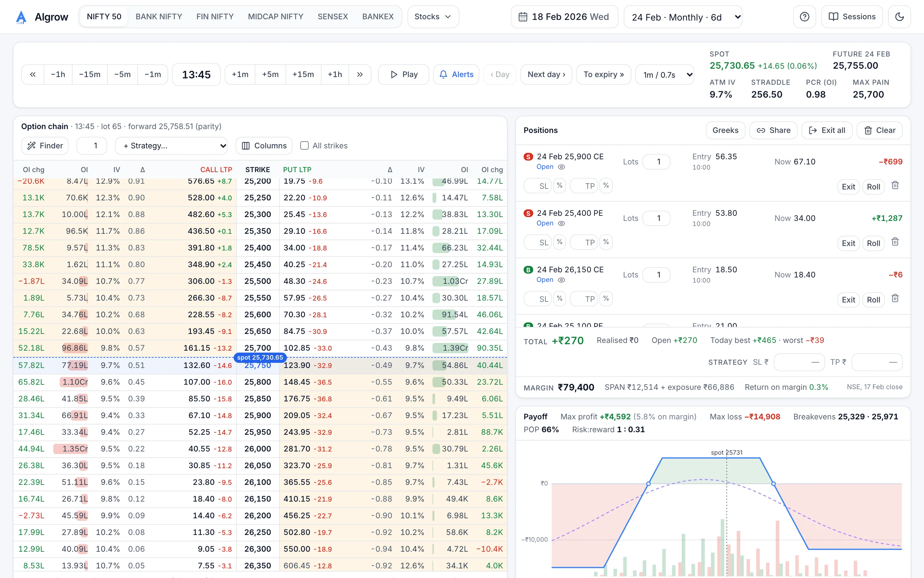The width and height of the screenshot is (924, 578).
Task: Clear all positions with the trash button
Action: (880, 130)
